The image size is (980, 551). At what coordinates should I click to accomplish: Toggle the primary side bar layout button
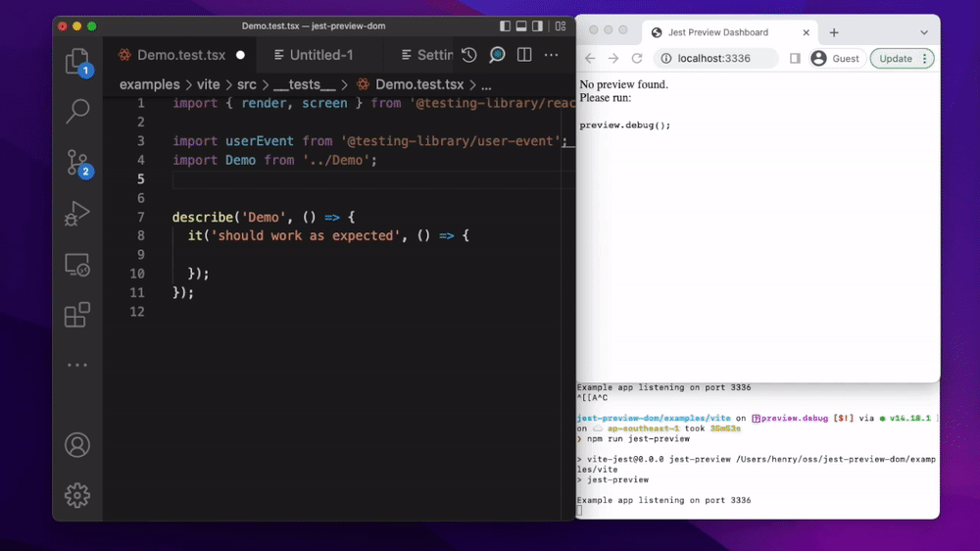[506, 26]
